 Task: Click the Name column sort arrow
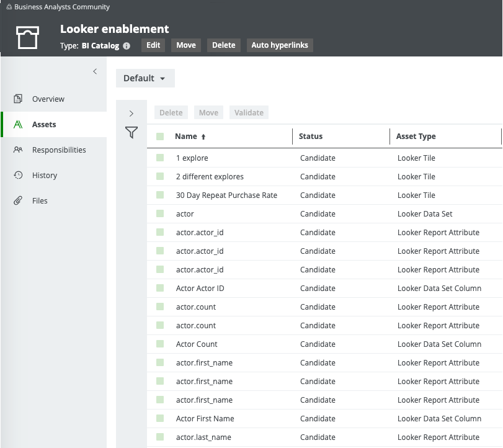coord(203,137)
